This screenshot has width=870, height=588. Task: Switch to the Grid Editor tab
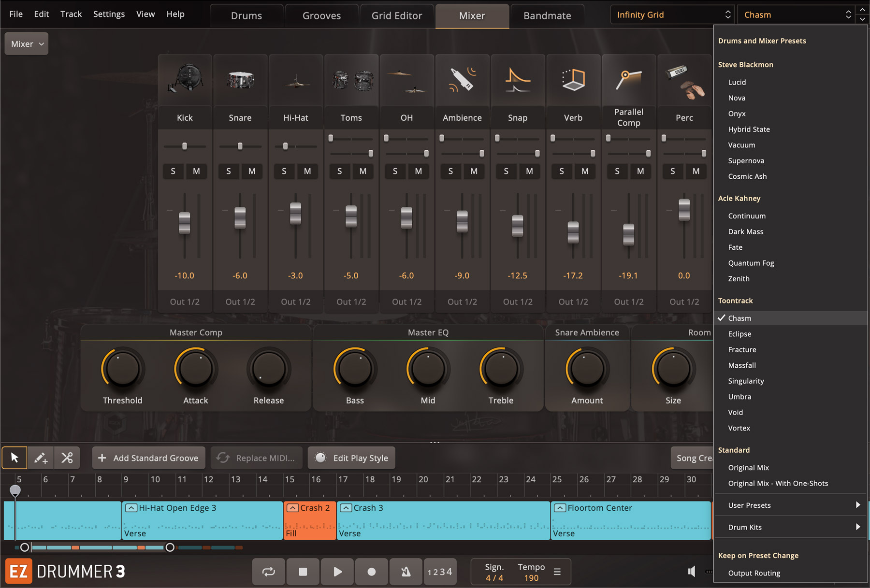click(396, 15)
